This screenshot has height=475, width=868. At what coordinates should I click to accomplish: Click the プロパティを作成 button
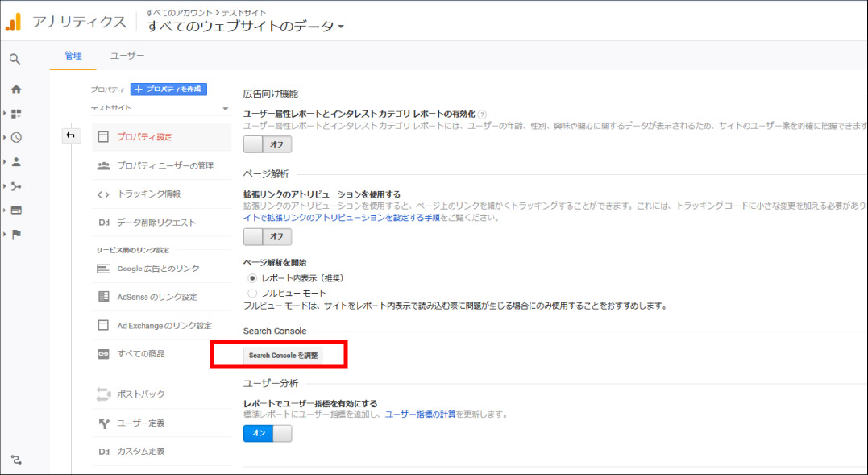pos(168,89)
